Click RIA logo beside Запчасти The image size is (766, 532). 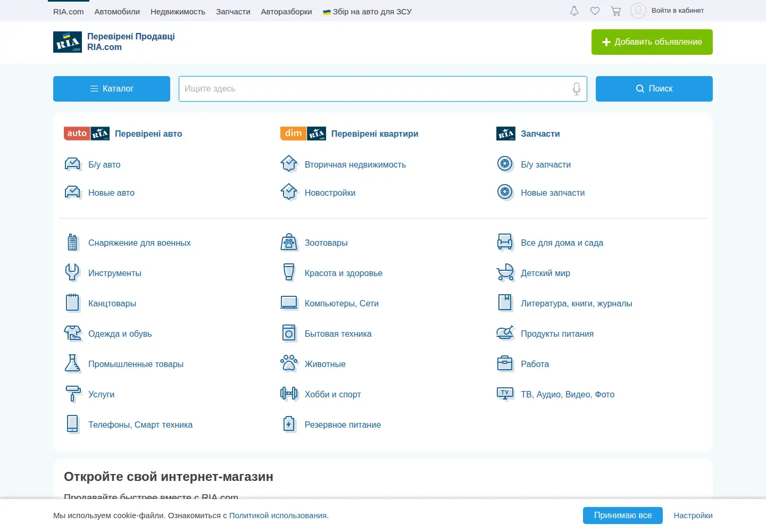pos(506,134)
